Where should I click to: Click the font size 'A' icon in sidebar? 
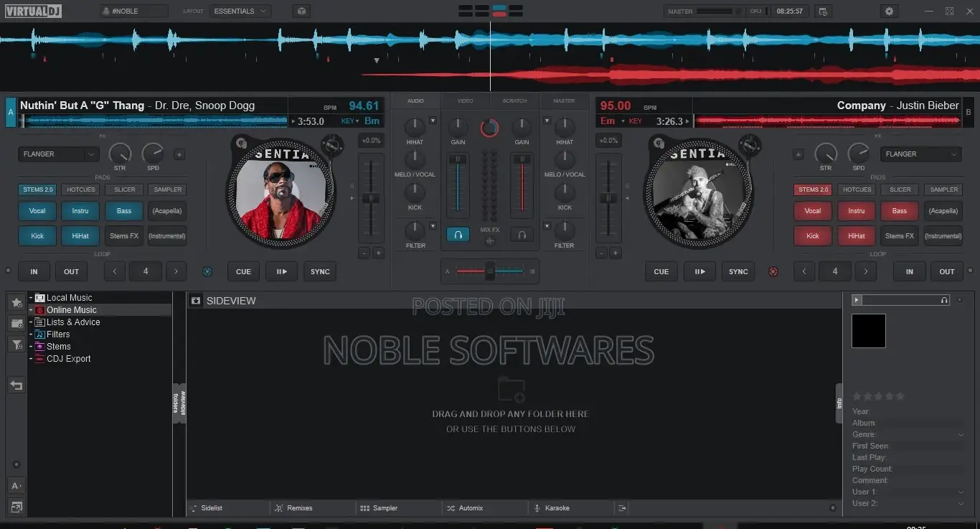[17, 486]
